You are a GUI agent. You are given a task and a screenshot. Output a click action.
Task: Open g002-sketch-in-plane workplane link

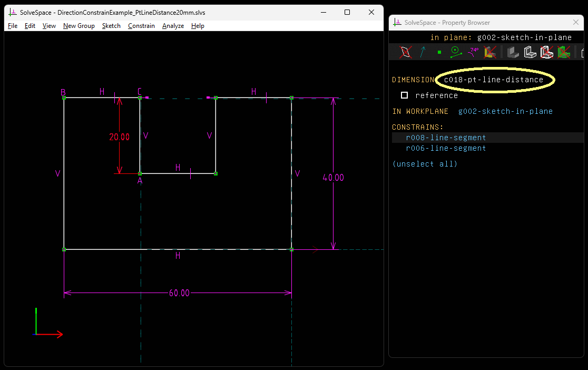click(x=505, y=111)
